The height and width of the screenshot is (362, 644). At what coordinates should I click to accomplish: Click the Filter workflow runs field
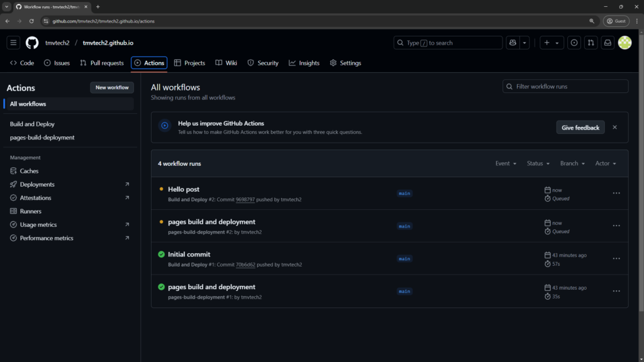pos(565,86)
